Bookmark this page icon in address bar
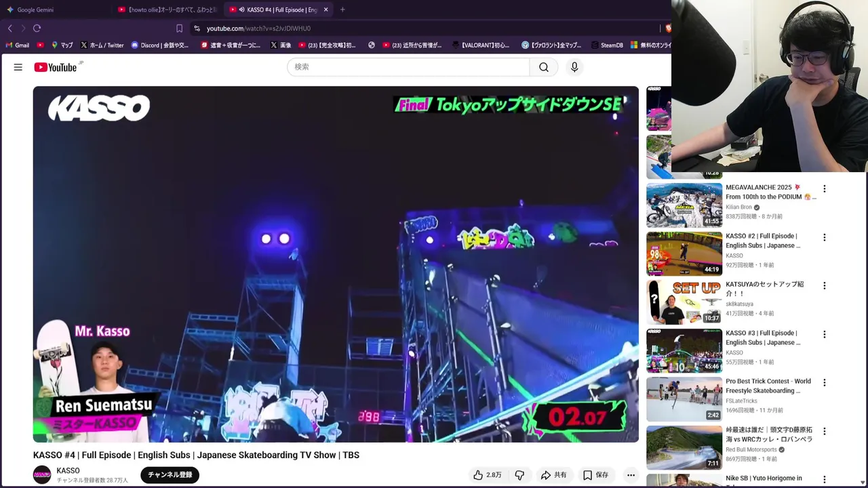 (179, 28)
